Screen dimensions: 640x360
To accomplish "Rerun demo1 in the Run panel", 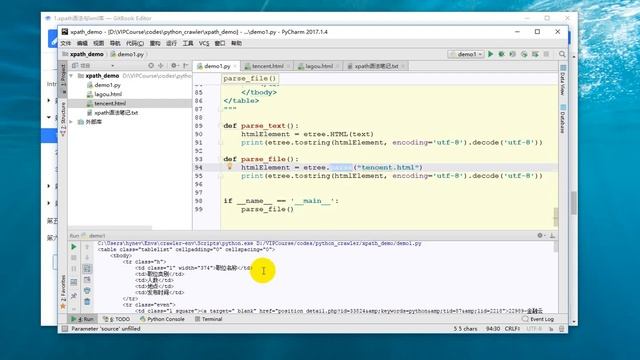I will pyautogui.click(x=73, y=247).
